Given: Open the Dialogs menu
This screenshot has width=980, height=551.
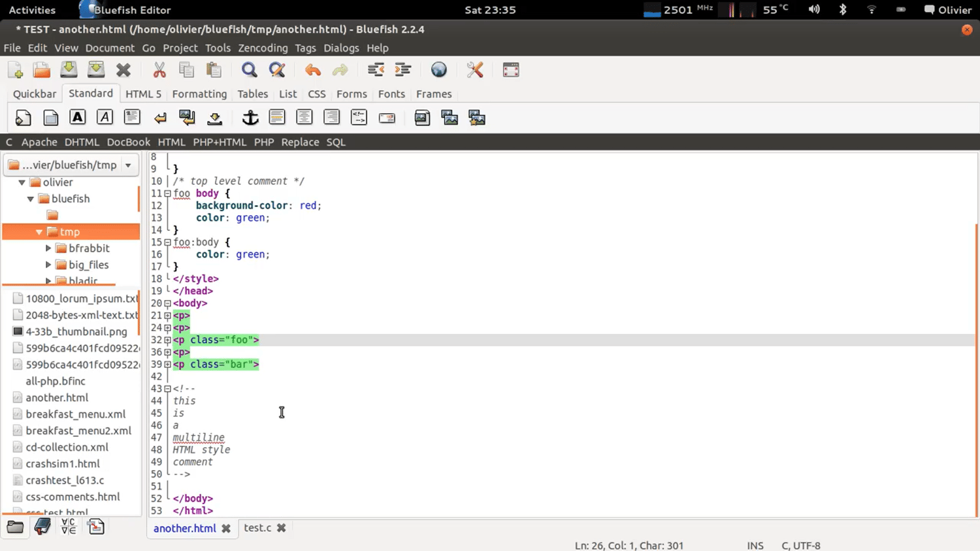Looking at the screenshot, I should pos(341,48).
